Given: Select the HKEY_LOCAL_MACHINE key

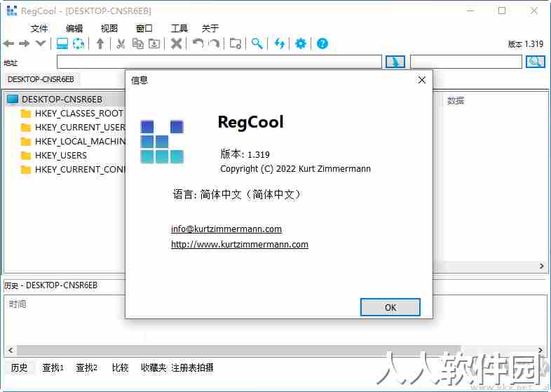Looking at the screenshot, I should 80,142.
